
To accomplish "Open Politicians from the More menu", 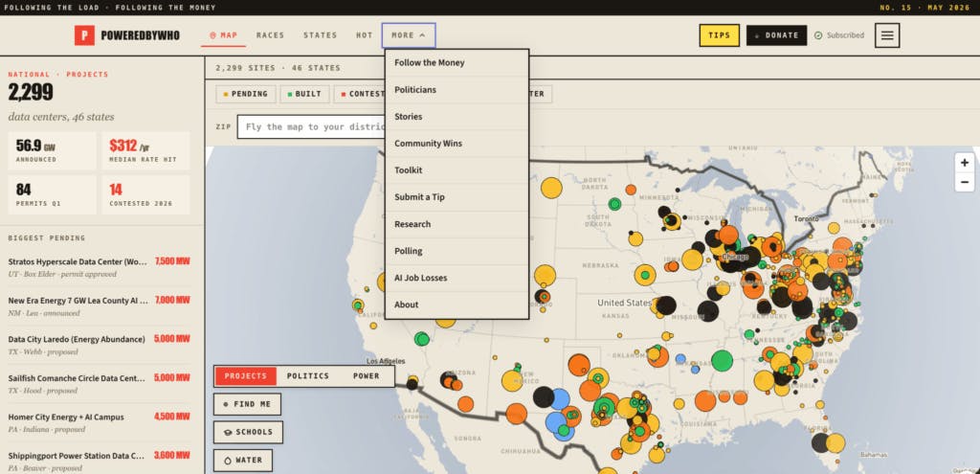I will pyautogui.click(x=457, y=89).
